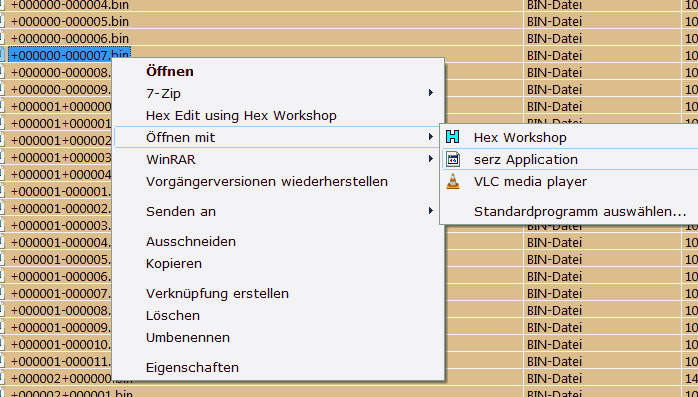Select Vorgängerversionen wiederherstellen menu entry
The width and height of the screenshot is (698, 397).
267,182
